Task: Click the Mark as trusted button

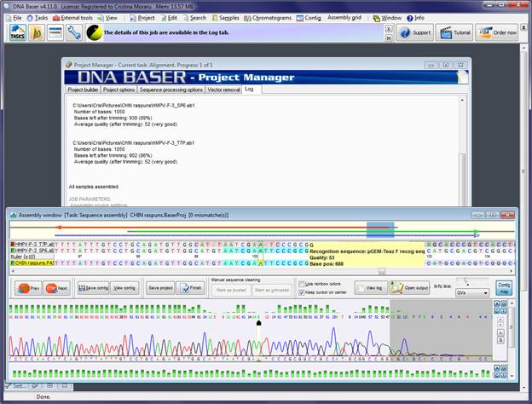Action: (x=231, y=290)
